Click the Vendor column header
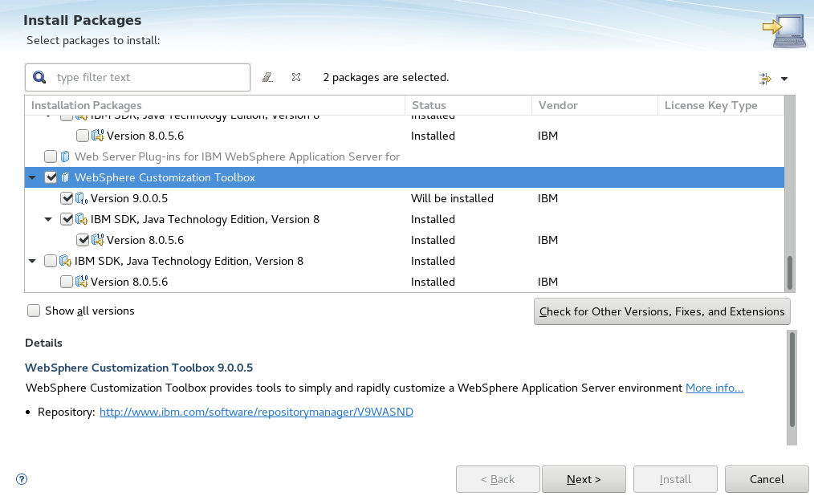The width and height of the screenshot is (814, 504). click(595, 105)
